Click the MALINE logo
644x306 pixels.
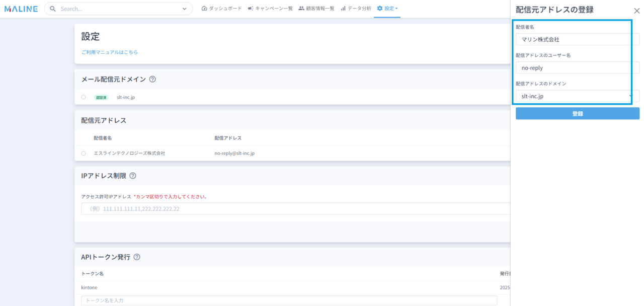(21, 9)
